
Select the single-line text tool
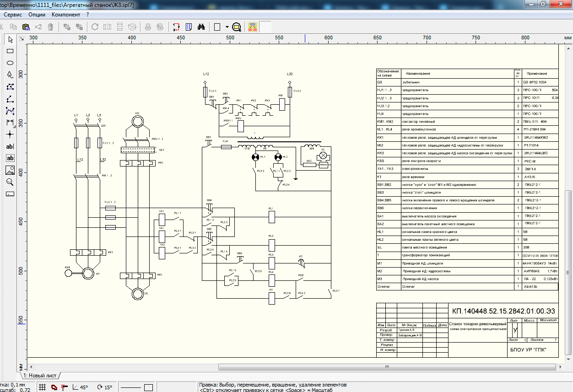click(x=10, y=146)
